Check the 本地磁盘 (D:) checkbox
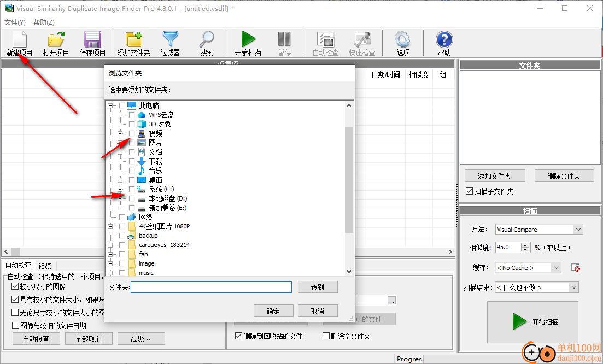Screen dimensions: 603x364 pyautogui.click(x=132, y=198)
